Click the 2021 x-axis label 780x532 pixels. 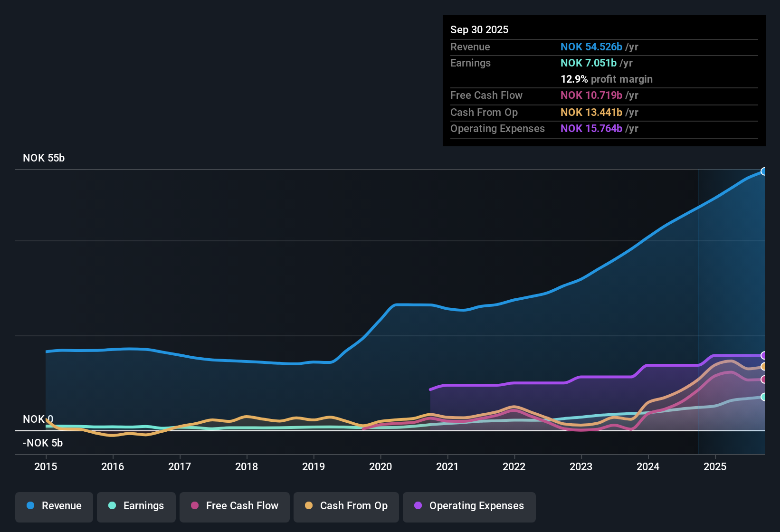coord(447,466)
